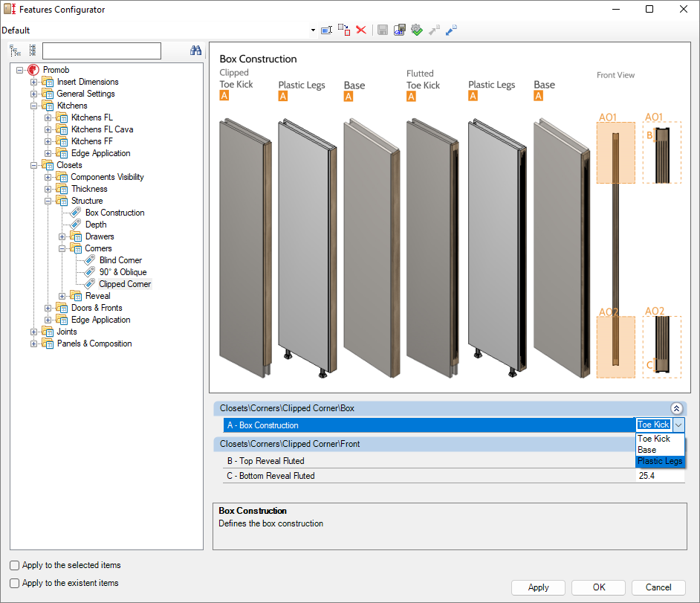Viewport: 700px width, 603px height.
Task: Expand the Drawers folder in tree
Action: pos(62,236)
